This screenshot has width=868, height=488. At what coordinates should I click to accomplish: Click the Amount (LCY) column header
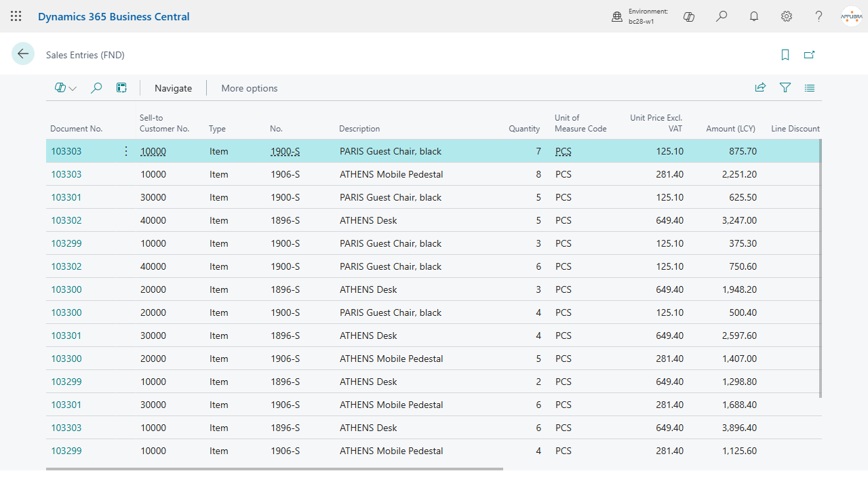point(730,129)
